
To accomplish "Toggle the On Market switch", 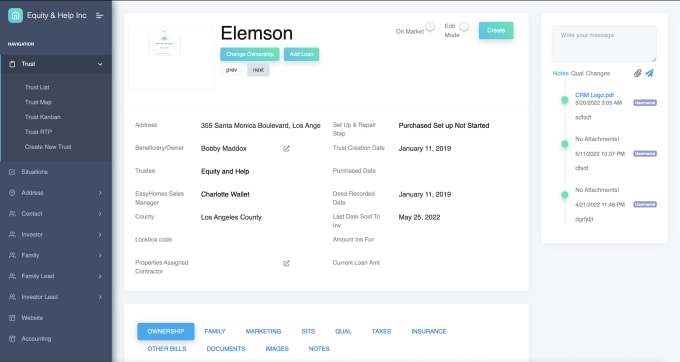I will click(x=430, y=27).
